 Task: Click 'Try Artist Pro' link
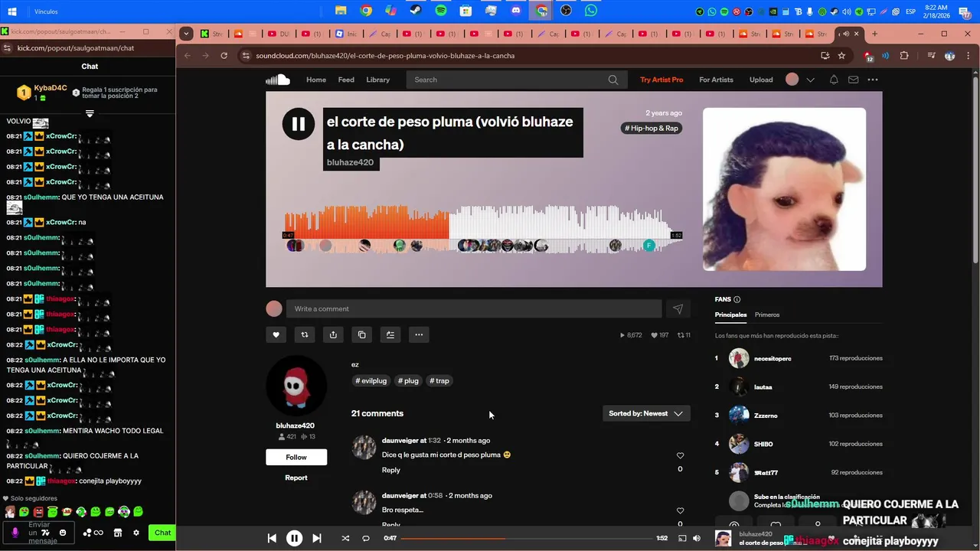661,80
